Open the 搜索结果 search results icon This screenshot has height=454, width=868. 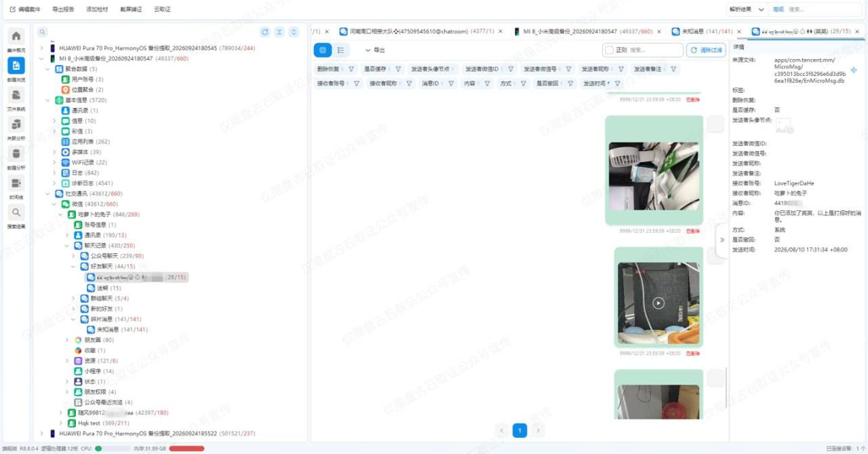click(16, 212)
